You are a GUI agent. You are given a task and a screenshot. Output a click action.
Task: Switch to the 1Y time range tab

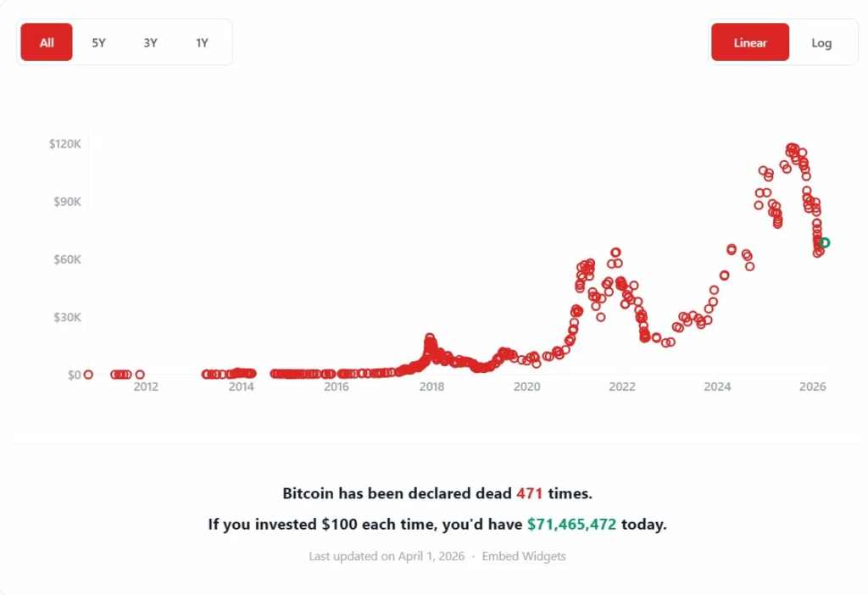tap(202, 42)
